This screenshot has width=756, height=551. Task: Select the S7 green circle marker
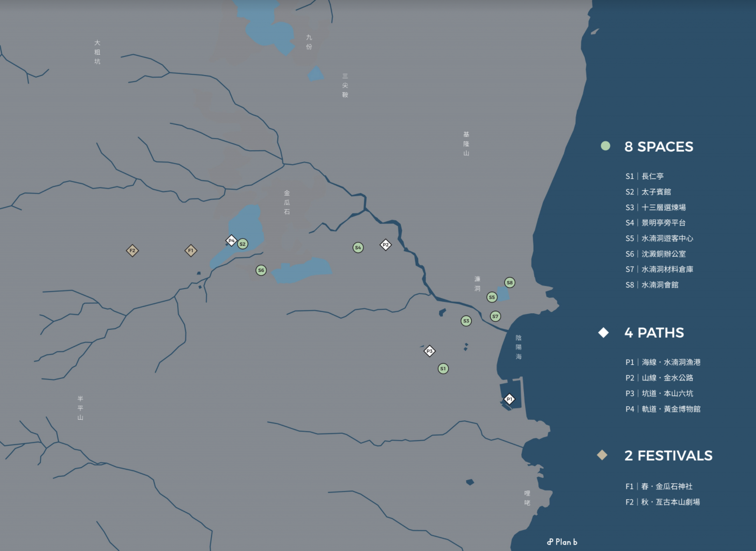(x=495, y=316)
